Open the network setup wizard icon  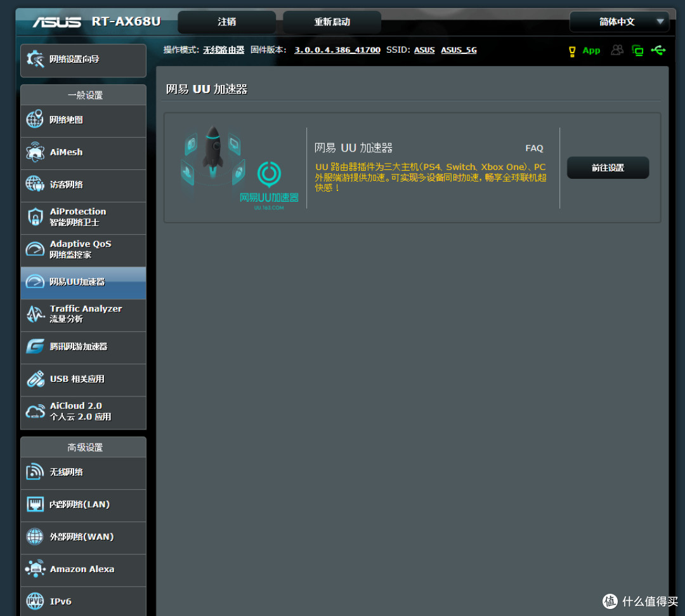pos(35,59)
